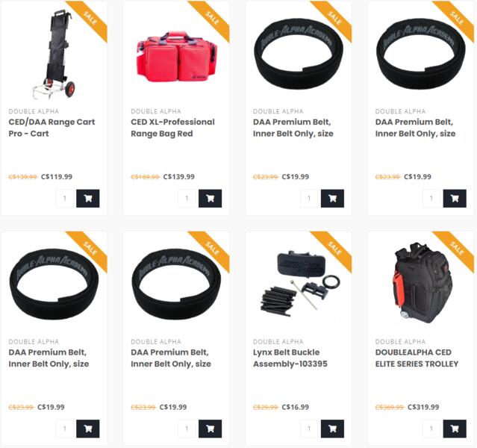Click cart icon under bottom-left DAA Premium Belt

pos(87,429)
